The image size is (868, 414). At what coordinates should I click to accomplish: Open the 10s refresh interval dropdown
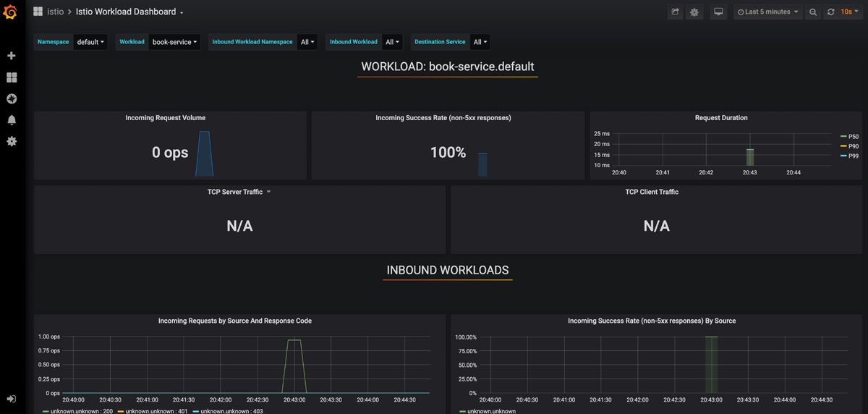click(x=850, y=12)
